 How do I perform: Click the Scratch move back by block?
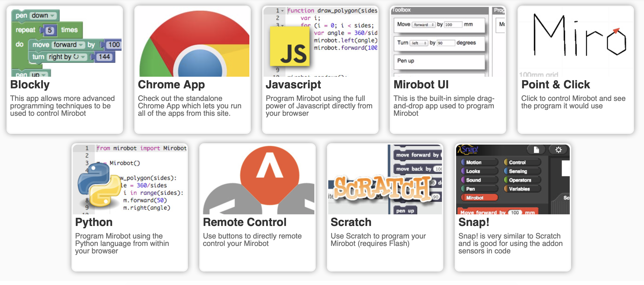tap(417, 169)
